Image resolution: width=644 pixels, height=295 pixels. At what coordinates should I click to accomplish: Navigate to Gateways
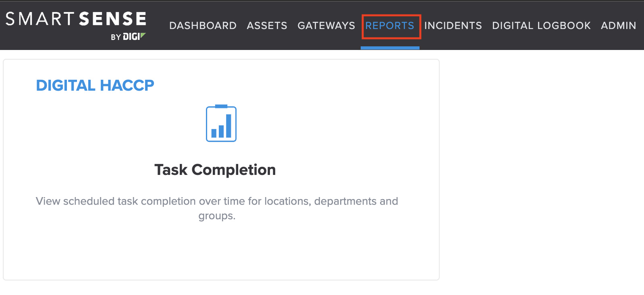(x=326, y=26)
